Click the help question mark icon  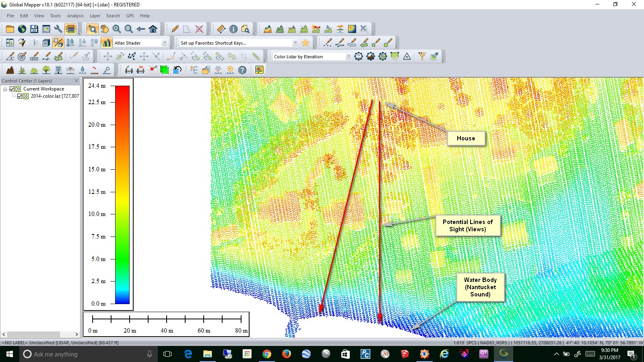pyautogui.click(x=242, y=70)
